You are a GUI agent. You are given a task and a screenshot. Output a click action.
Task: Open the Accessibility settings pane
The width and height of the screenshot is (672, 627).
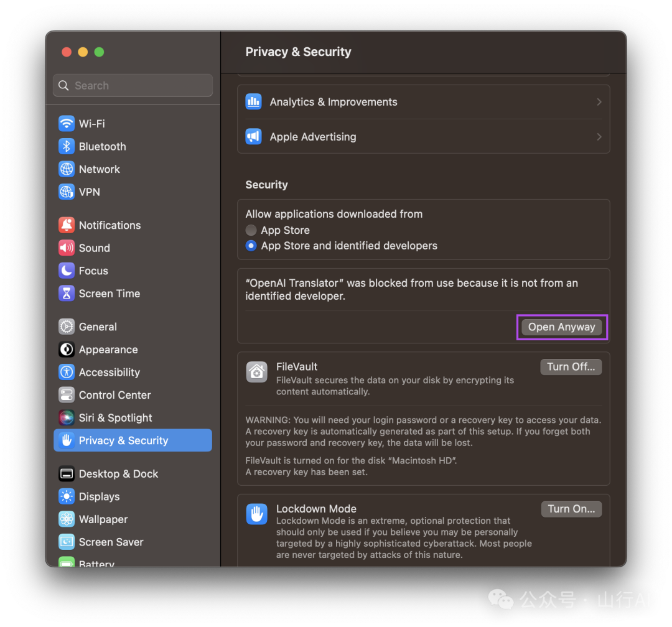click(x=133, y=372)
